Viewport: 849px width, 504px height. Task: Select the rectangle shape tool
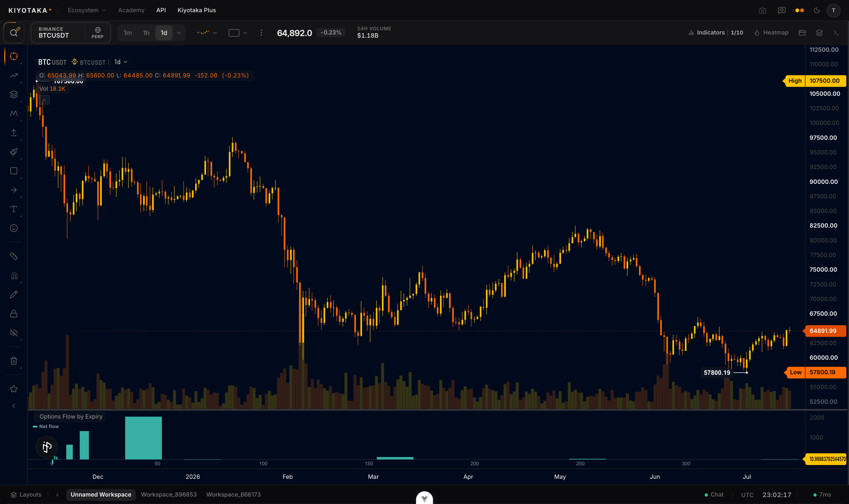point(14,171)
